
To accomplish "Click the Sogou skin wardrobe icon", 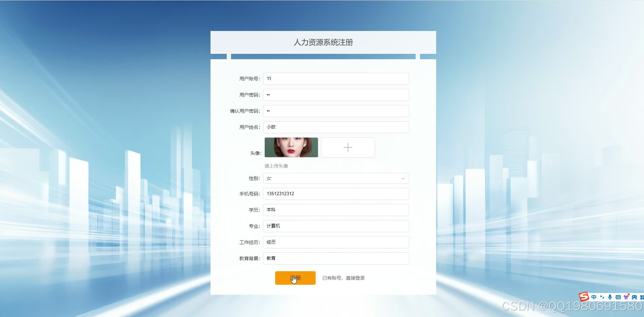I will pyautogui.click(x=626, y=297).
